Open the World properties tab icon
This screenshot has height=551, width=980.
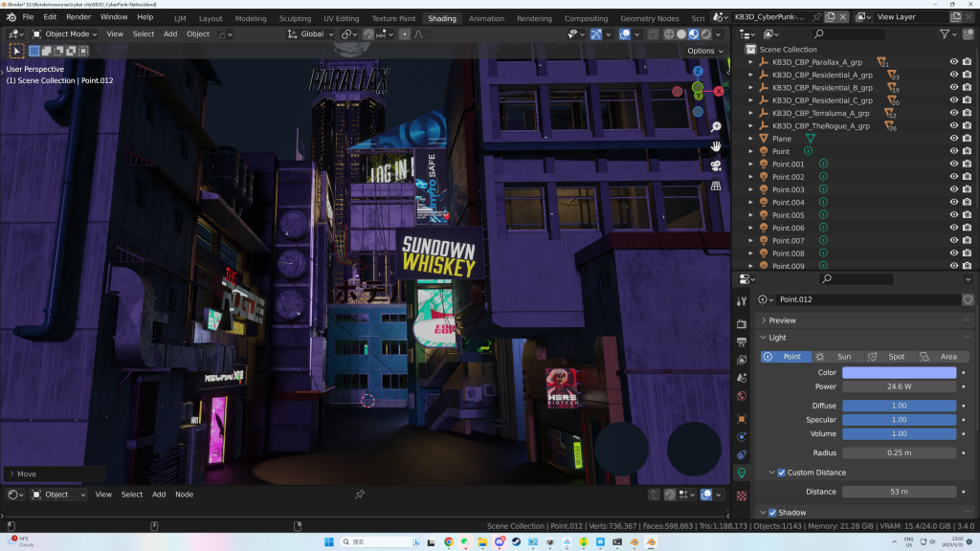[742, 396]
